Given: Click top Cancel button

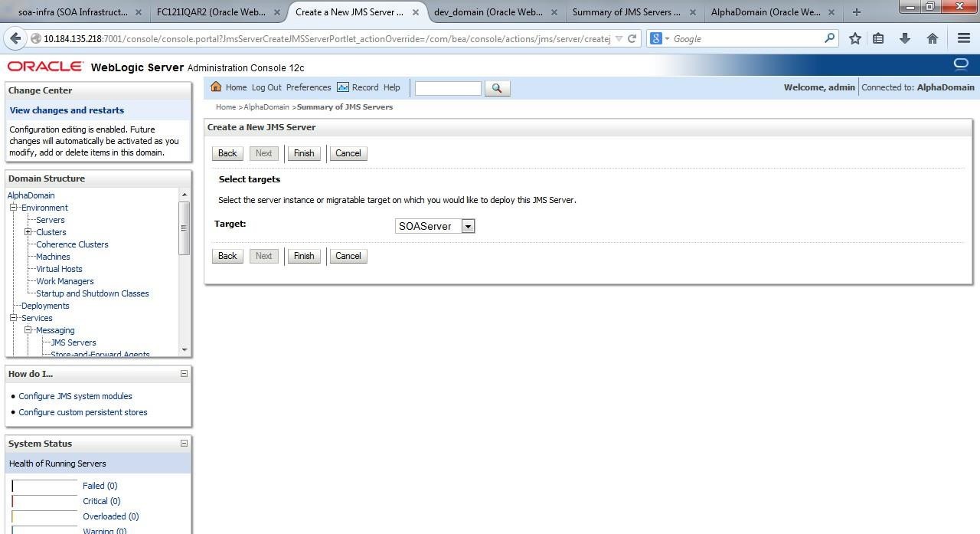Looking at the screenshot, I should (348, 153).
